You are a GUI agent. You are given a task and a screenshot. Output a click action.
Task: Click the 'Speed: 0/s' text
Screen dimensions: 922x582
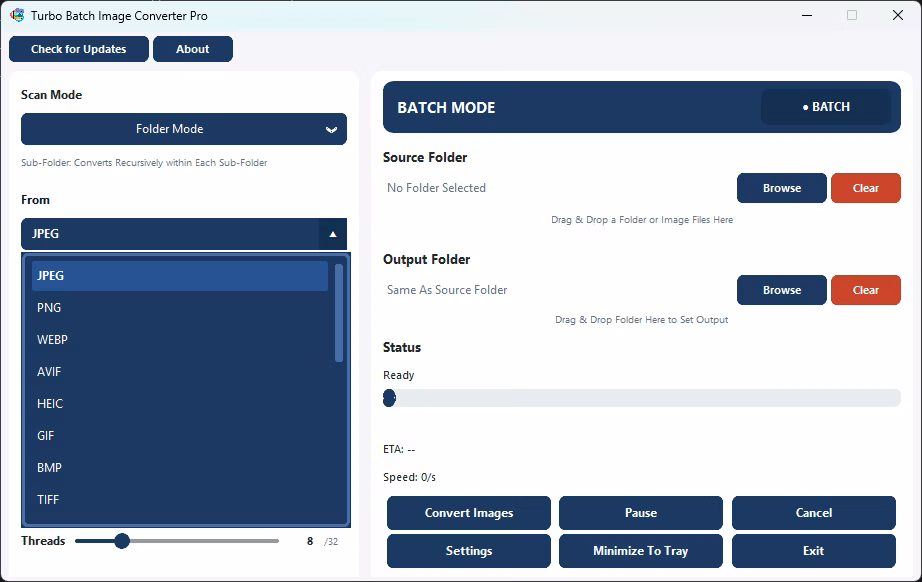point(409,477)
